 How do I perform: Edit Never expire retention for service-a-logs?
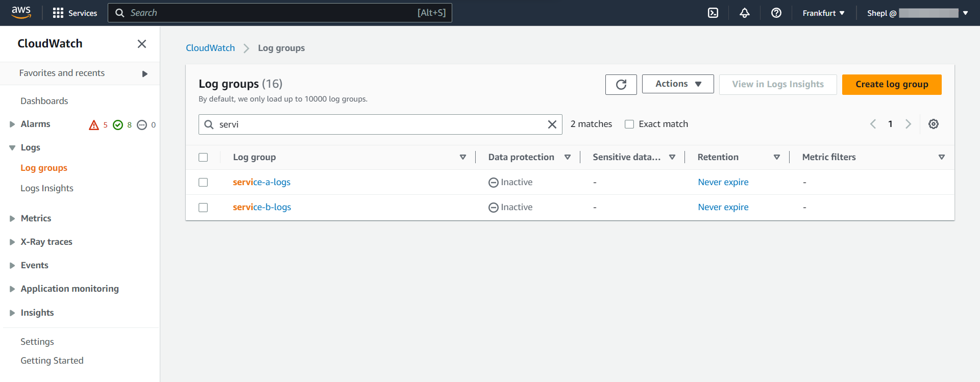coord(723,182)
